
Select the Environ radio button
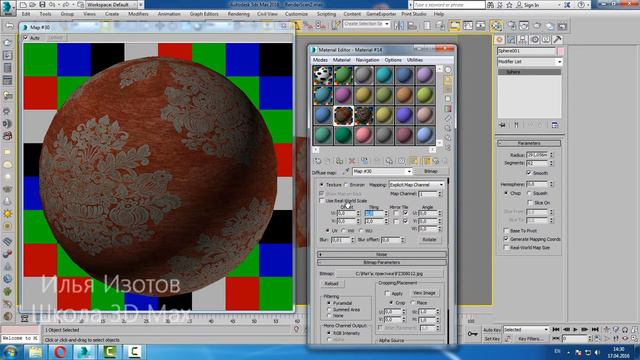pyautogui.click(x=346, y=185)
